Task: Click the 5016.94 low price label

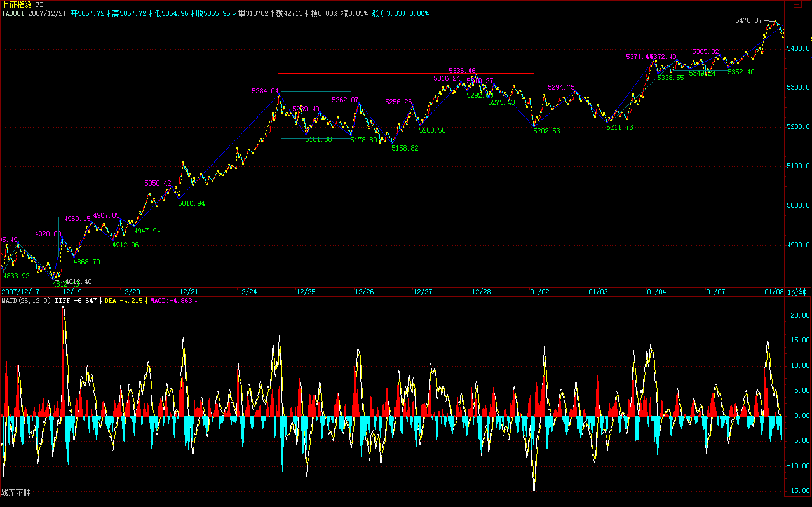Action: [191, 203]
